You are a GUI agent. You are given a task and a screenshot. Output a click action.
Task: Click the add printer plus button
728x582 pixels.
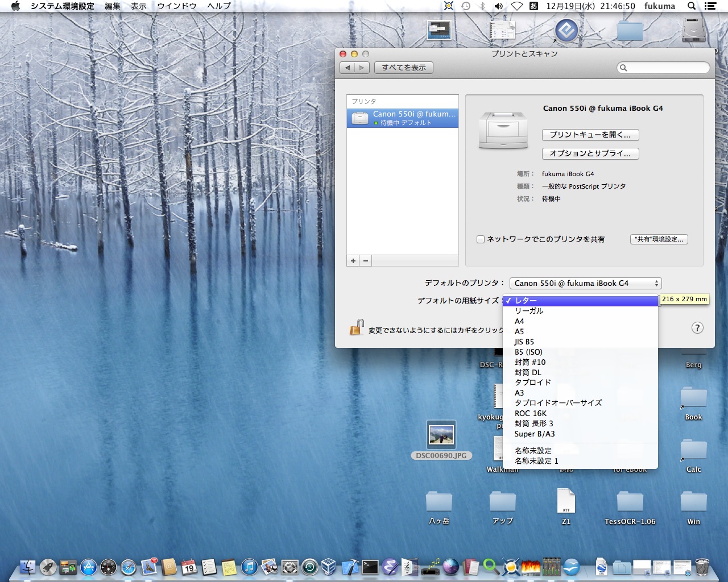click(x=353, y=261)
